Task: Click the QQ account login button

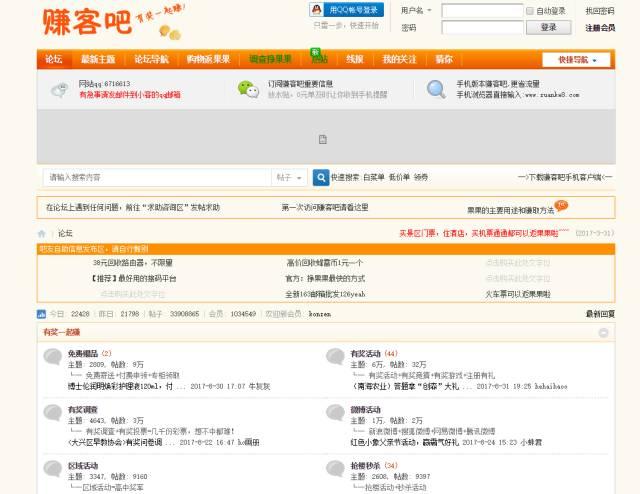Action: (x=346, y=10)
